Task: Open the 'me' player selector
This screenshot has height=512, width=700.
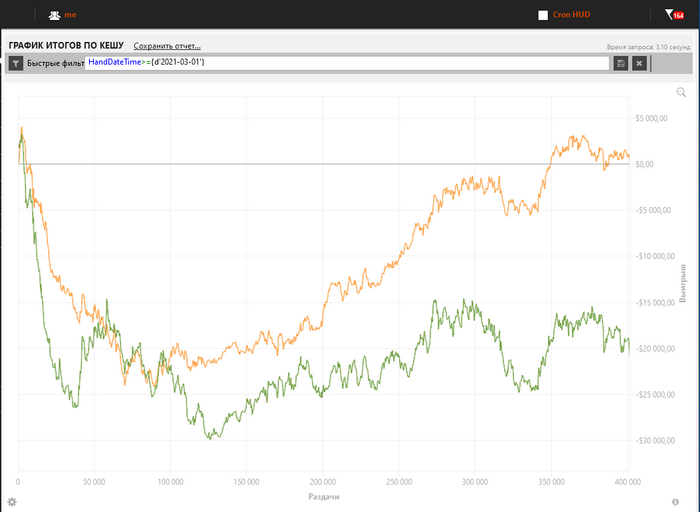Action: click(x=70, y=15)
